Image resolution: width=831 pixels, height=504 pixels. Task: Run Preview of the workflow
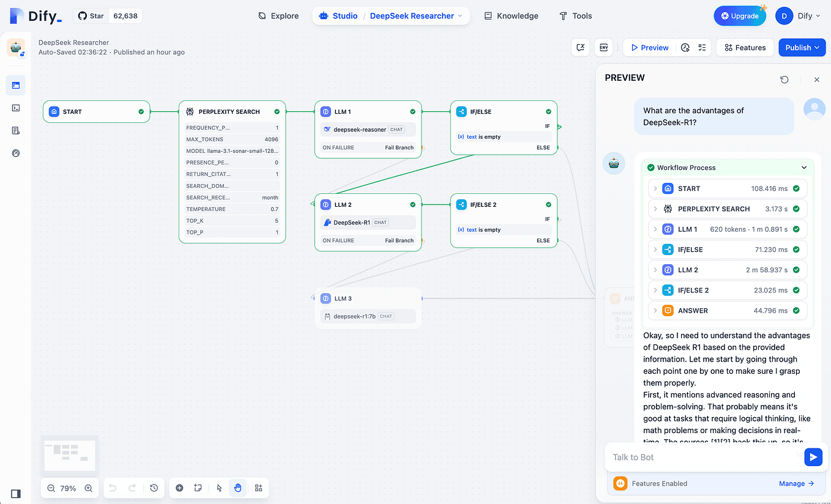pos(649,47)
